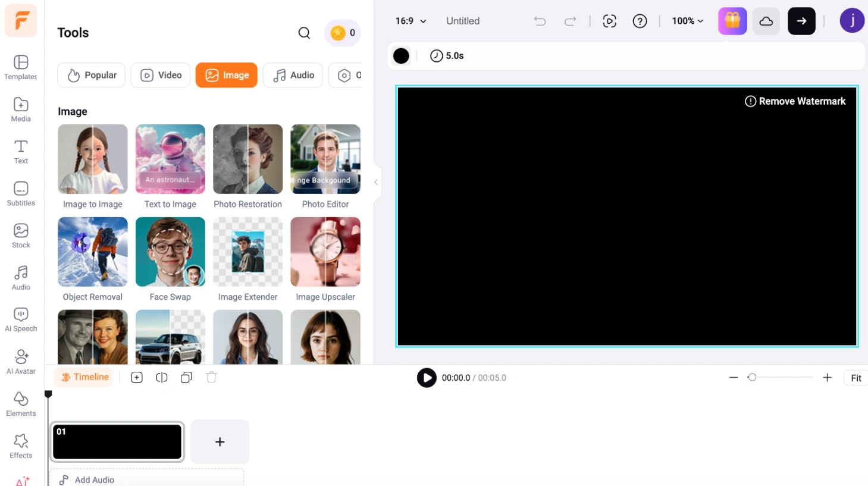Open the AI Avatar panel

pos(21,362)
